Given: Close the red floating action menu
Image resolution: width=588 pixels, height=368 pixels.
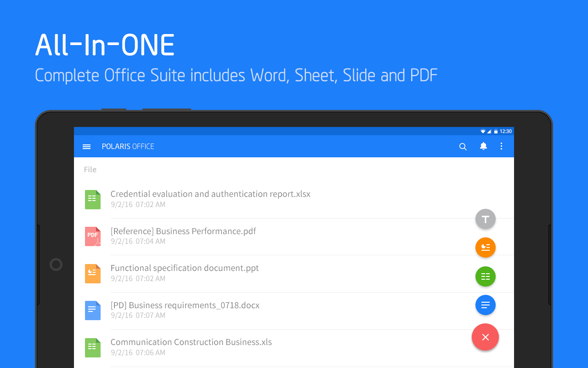Looking at the screenshot, I should coord(485,337).
